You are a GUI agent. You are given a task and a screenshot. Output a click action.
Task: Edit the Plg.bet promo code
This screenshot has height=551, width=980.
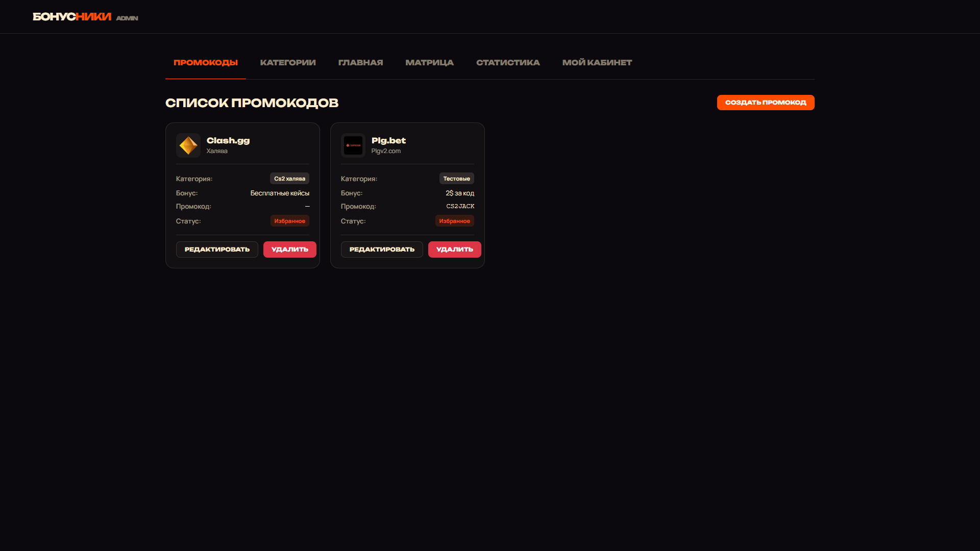tap(382, 249)
